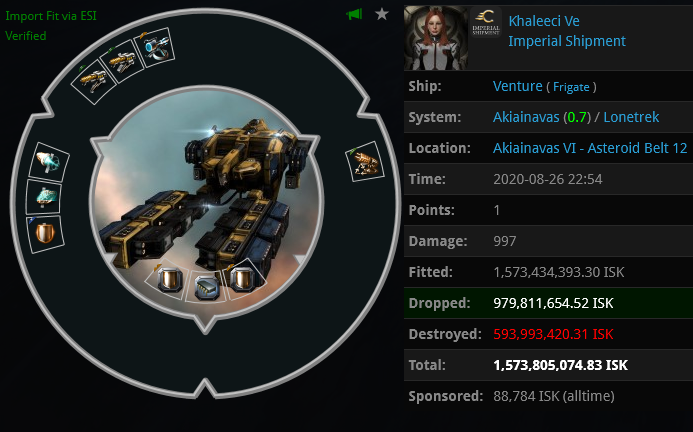The width and height of the screenshot is (693, 432).
Task: Click the chip-shaped rig in the middle
Action: (207, 287)
